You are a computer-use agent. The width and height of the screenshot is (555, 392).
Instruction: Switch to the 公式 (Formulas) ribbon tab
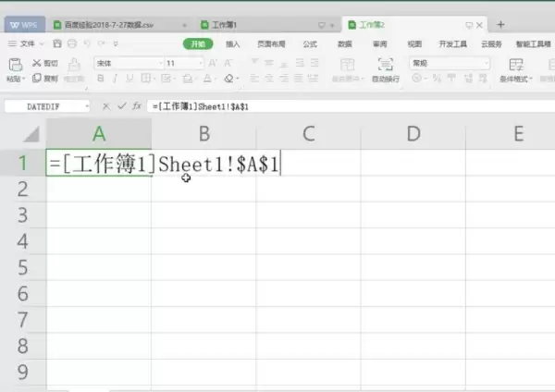pos(310,43)
